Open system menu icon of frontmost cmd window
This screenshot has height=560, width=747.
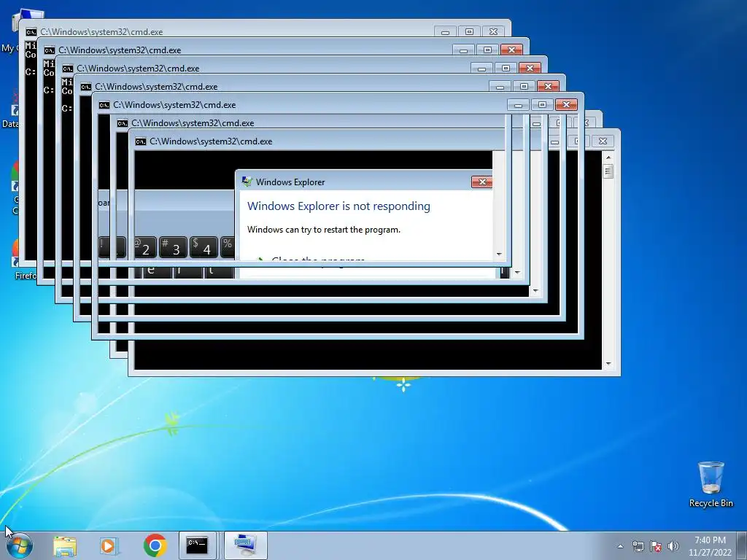pos(141,141)
